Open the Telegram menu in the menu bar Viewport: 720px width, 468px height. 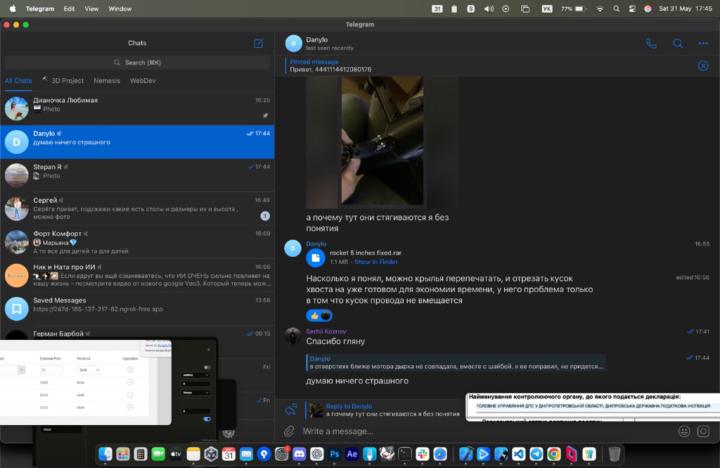tap(40, 9)
